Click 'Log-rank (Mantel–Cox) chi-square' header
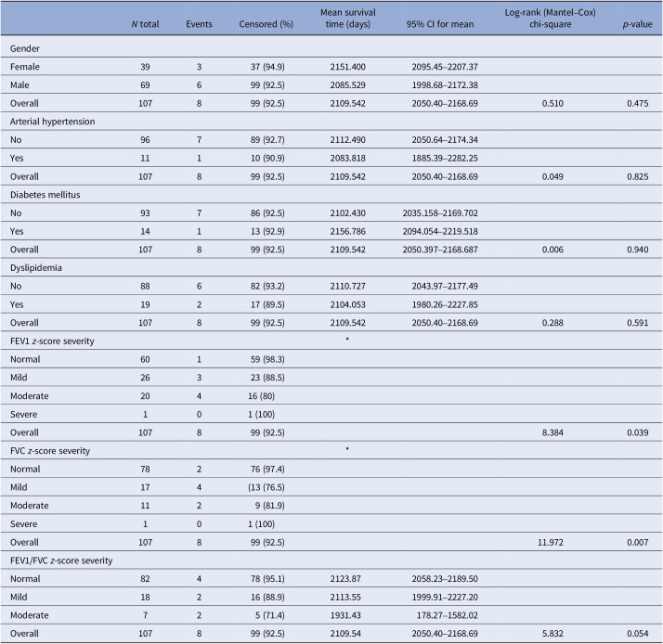663x644 pixels. [550, 19]
